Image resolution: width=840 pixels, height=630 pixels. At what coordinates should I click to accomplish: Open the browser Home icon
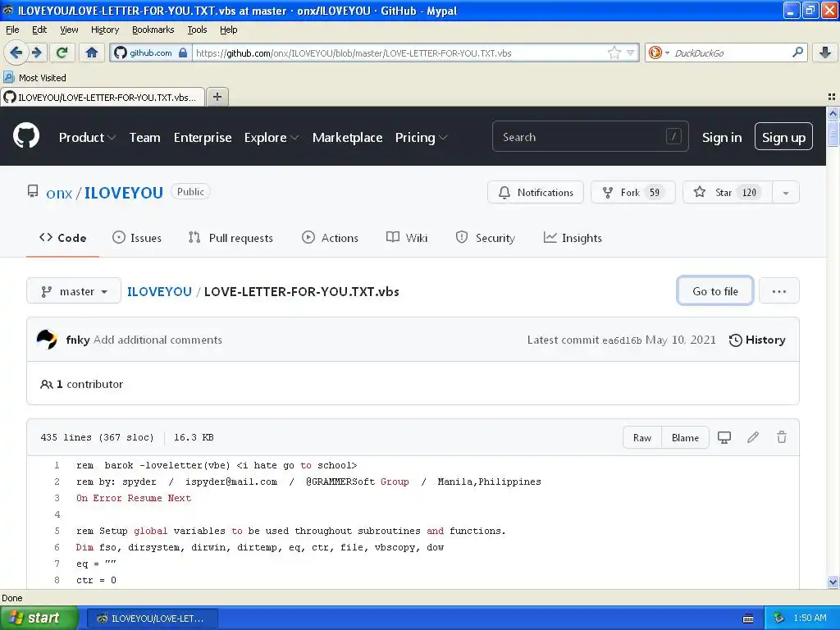pos(92,52)
